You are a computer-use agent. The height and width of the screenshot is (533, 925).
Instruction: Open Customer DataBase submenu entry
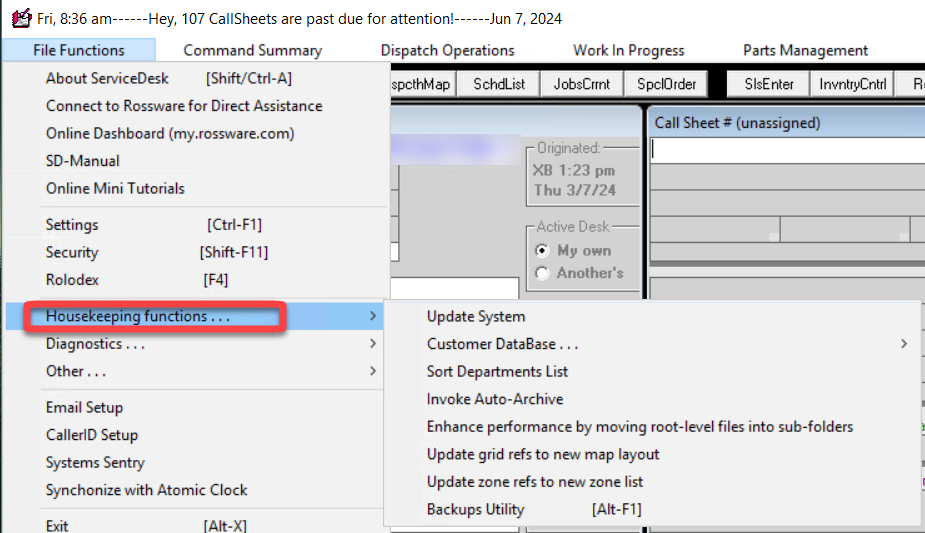pos(652,344)
